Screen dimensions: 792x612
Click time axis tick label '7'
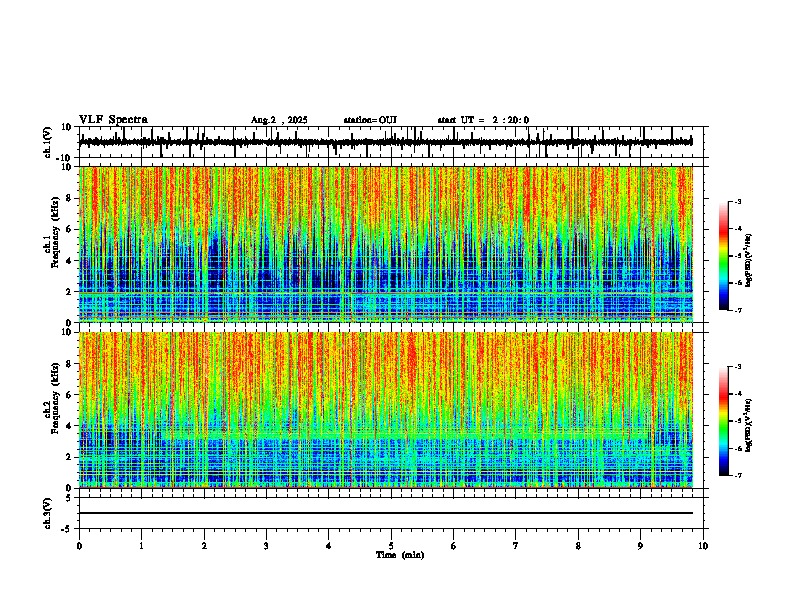(516, 546)
